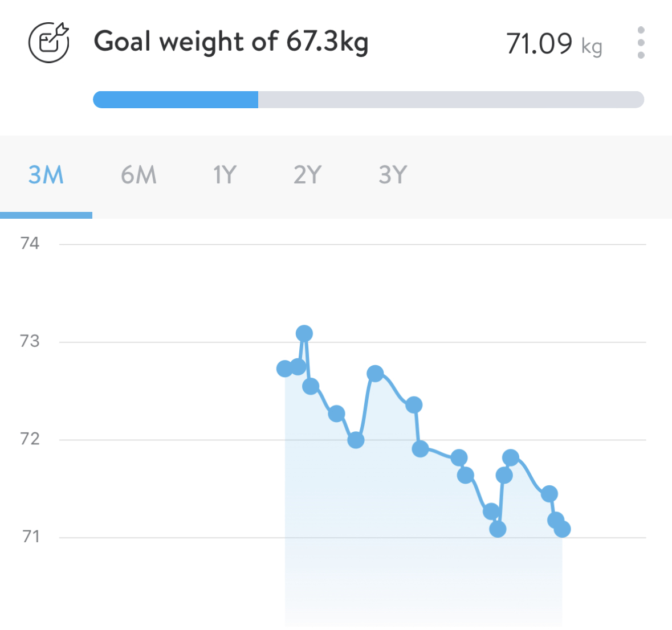Tap the goal edit target icon
This screenshot has height=630, width=672.
(x=49, y=42)
